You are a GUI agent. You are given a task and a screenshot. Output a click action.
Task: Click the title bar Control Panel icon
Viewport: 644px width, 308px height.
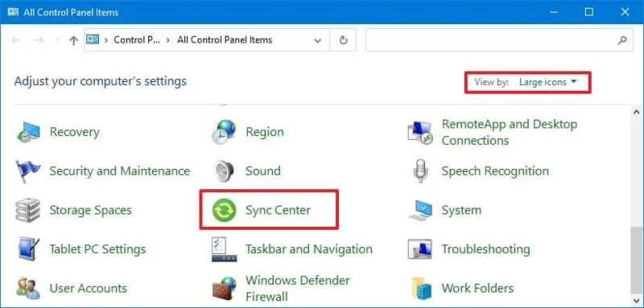pyautogui.click(x=13, y=12)
